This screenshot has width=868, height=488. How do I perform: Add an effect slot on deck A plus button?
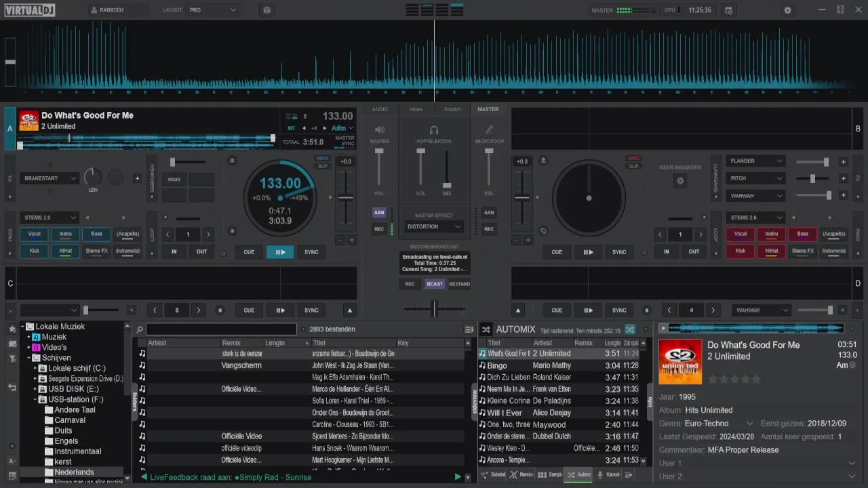137,178
